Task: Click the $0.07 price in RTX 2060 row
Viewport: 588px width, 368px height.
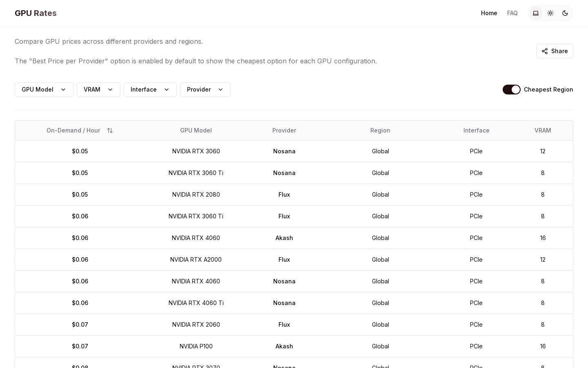Action: coord(80,325)
